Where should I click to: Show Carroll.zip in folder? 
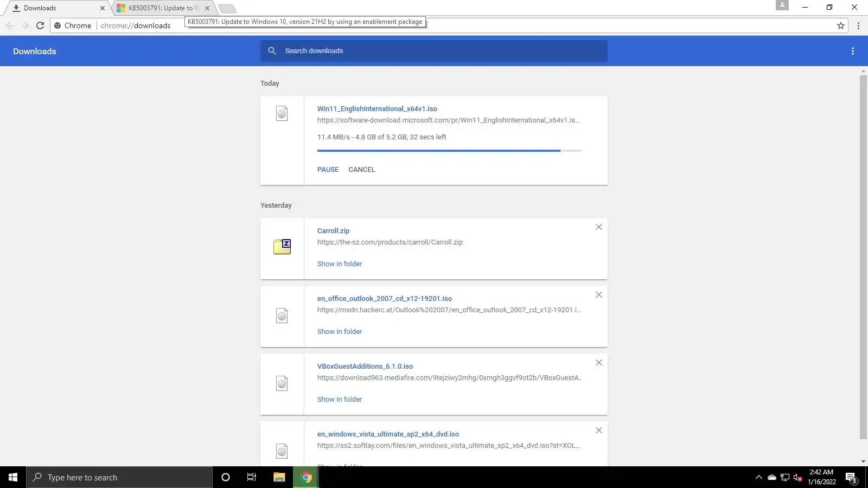[340, 264]
